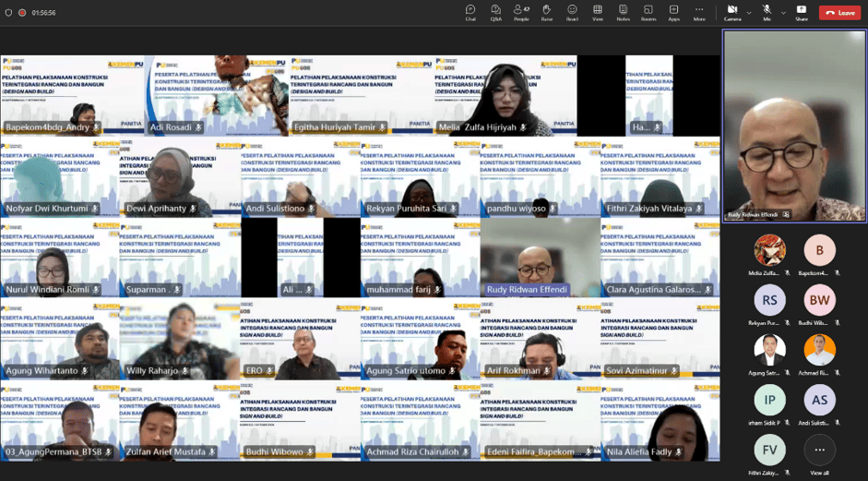The image size is (868, 481).
Task: Open the More actions menu
Action: (699, 12)
